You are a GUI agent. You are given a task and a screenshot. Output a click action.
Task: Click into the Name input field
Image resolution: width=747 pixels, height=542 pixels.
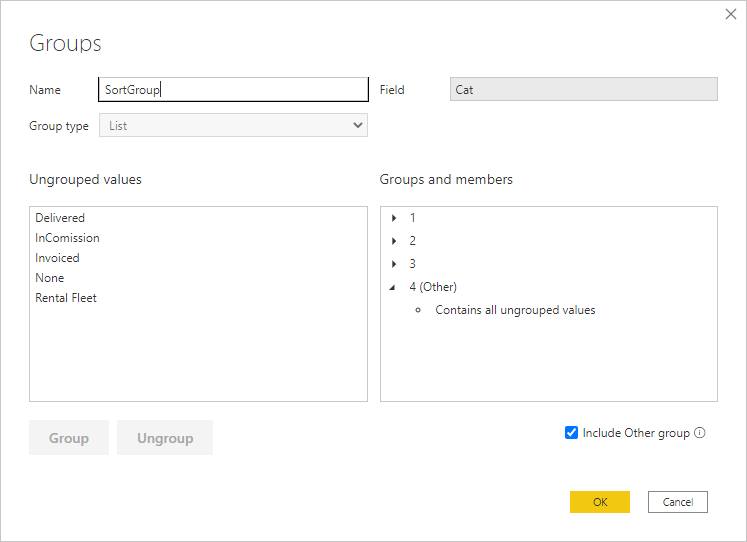point(233,90)
